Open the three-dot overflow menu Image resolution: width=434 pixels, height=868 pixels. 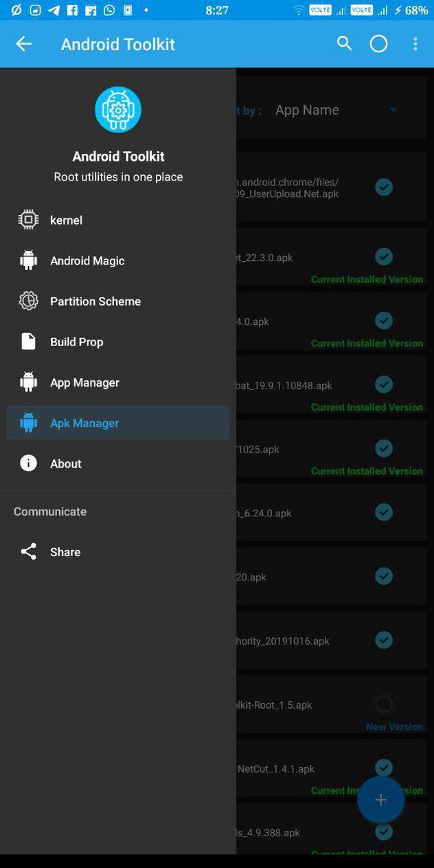coord(415,44)
